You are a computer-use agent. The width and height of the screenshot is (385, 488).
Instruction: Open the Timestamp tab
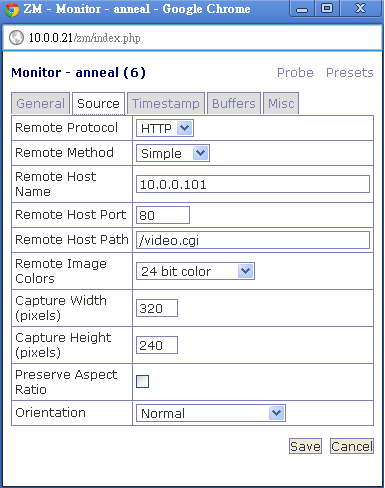pos(166,104)
